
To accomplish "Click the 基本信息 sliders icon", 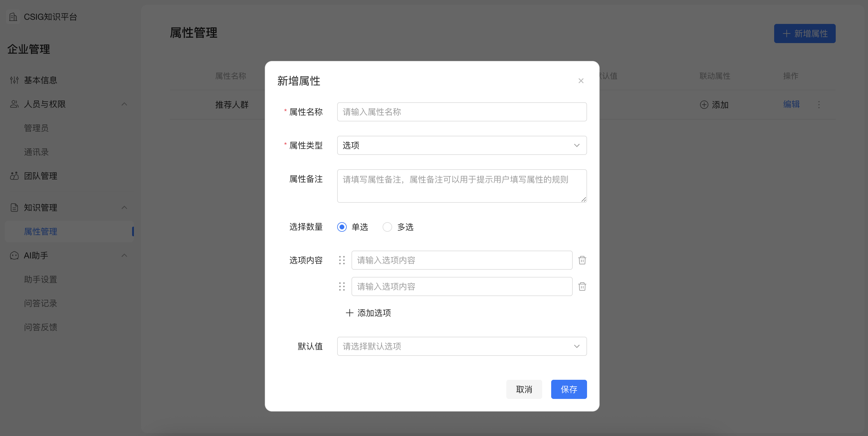I will tap(14, 80).
